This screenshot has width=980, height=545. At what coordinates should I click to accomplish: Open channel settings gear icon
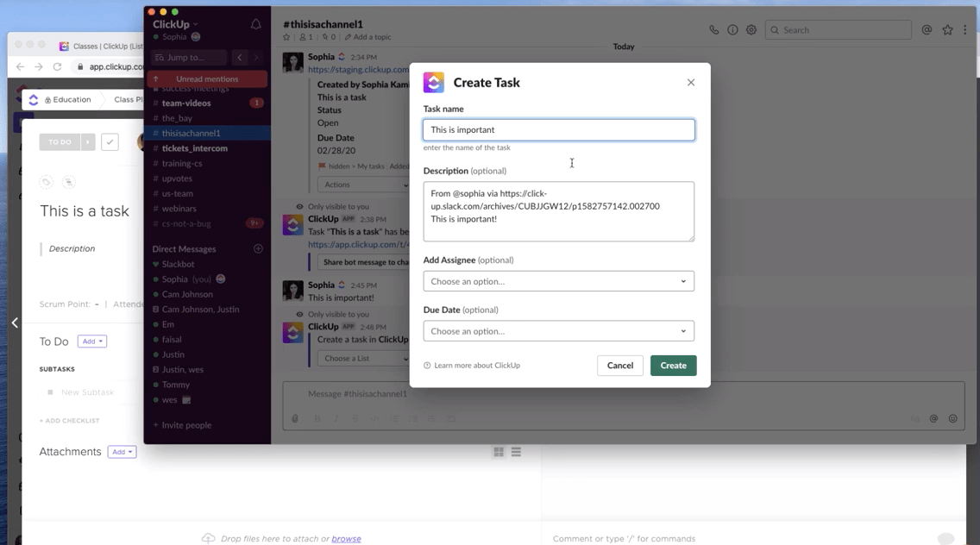pos(751,30)
